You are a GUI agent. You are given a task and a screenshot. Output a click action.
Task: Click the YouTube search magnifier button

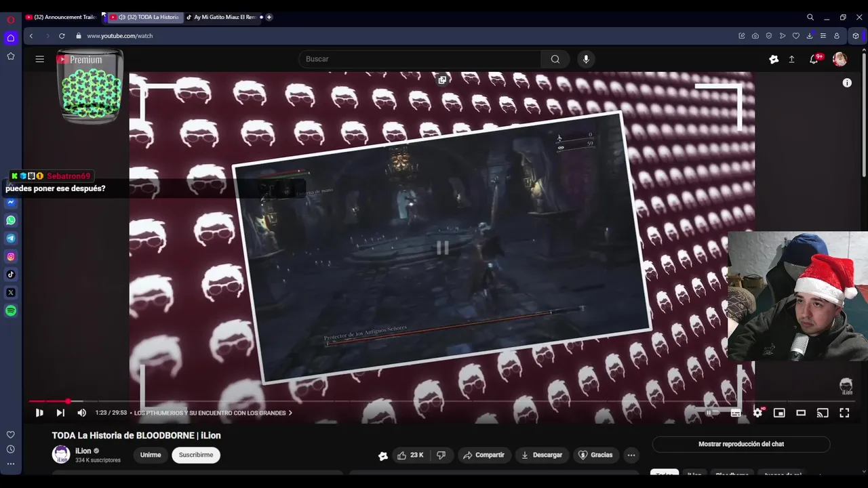555,59
